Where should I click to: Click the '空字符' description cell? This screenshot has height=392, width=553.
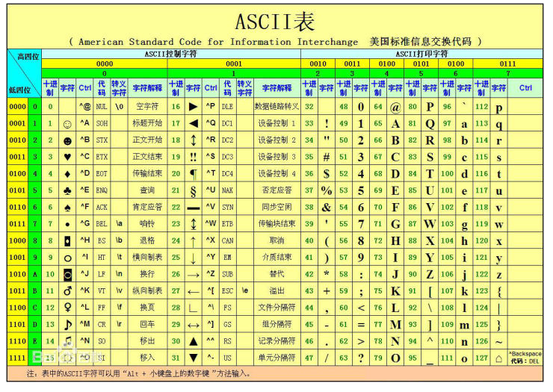(147, 106)
